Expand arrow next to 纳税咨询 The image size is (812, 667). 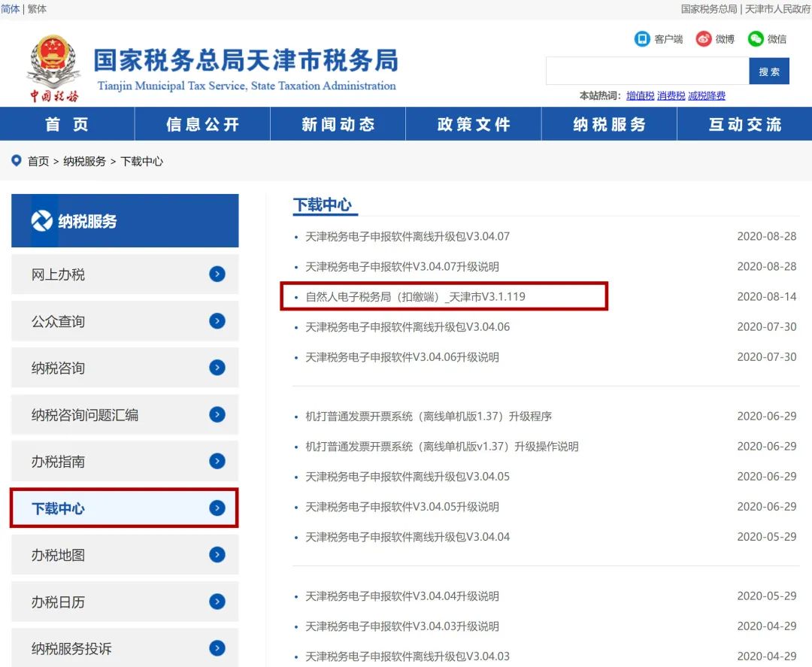coord(217,368)
